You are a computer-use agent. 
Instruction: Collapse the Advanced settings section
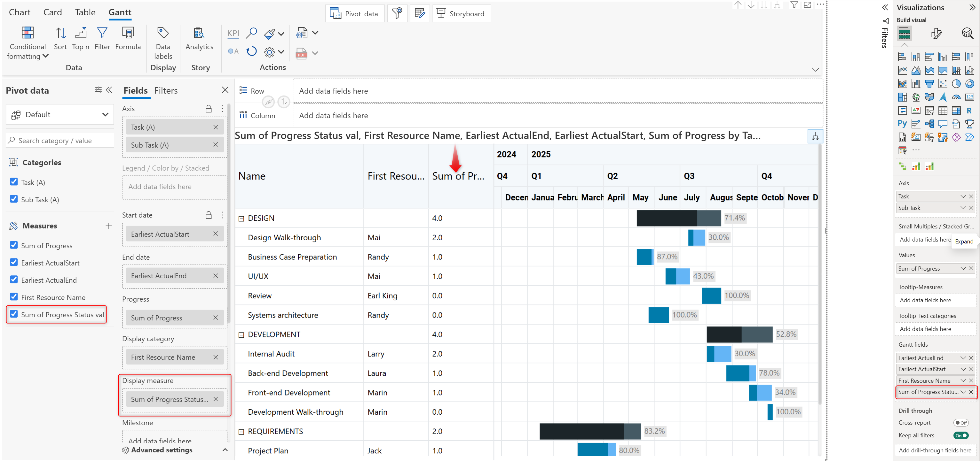tap(225, 450)
